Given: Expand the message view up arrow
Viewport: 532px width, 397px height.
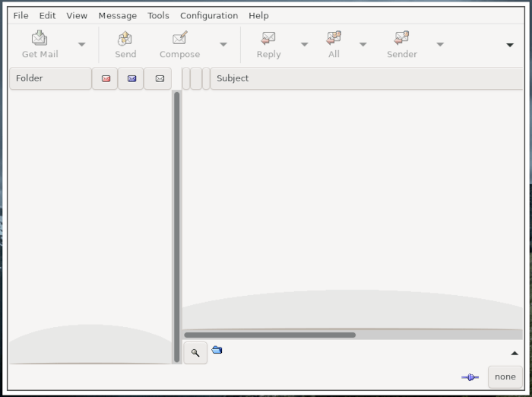Looking at the screenshot, I should click(515, 353).
